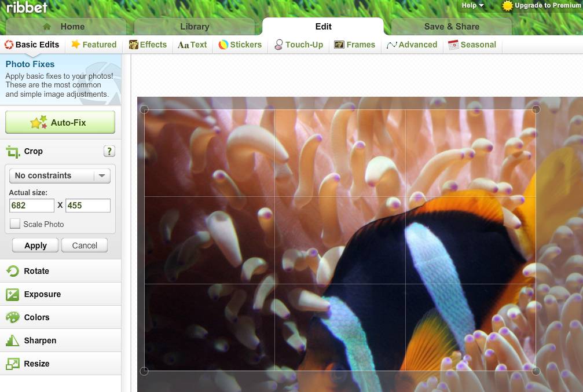Screen dimensions: 583x392
Task: Click the Advanced curve icon
Action: pyautogui.click(x=391, y=45)
